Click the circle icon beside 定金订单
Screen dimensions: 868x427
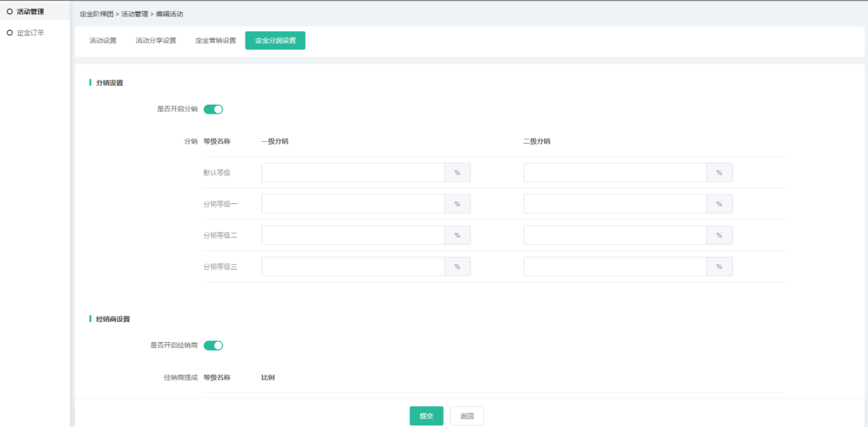tap(9, 33)
